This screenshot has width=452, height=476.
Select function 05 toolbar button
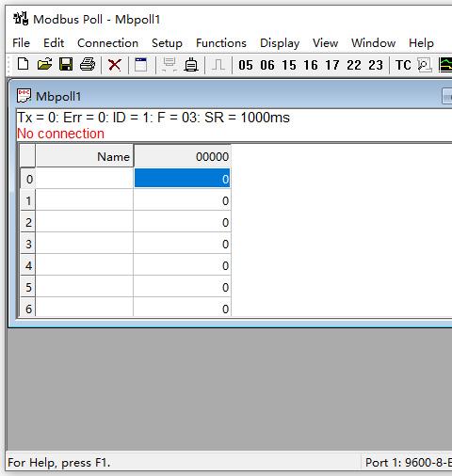tap(246, 65)
